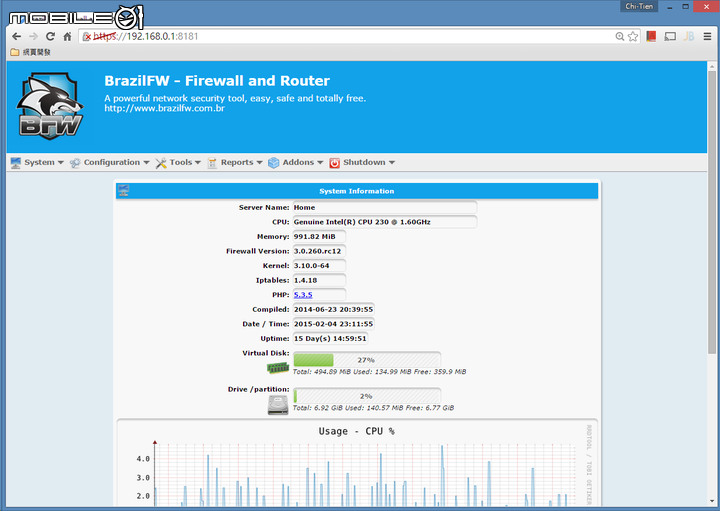Screen dimensions: 720x511
Task: Click the Addons cube icon
Action: point(274,163)
